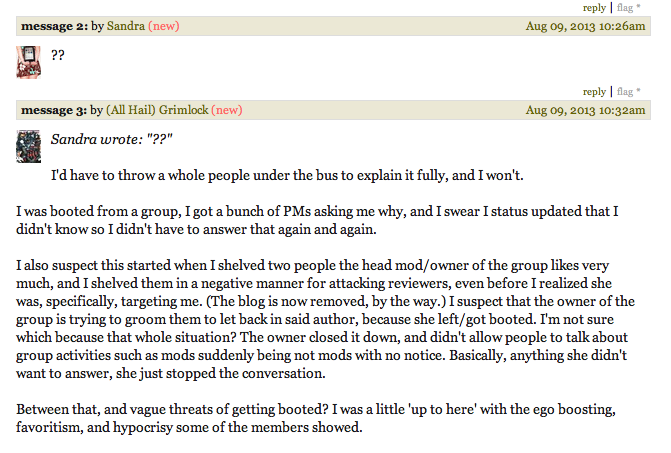Flag Sandra's "??" message
671x453 pixels.
pyautogui.click(x=625, y=92)
